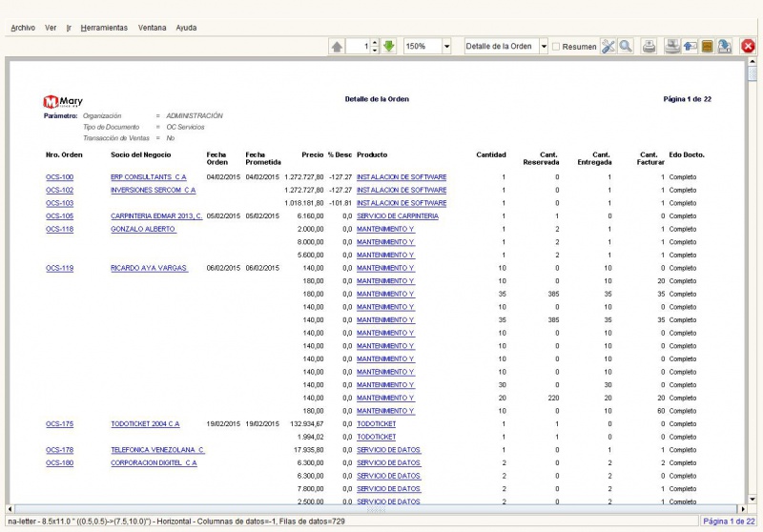Open order link OCS-100

point(59,177)
